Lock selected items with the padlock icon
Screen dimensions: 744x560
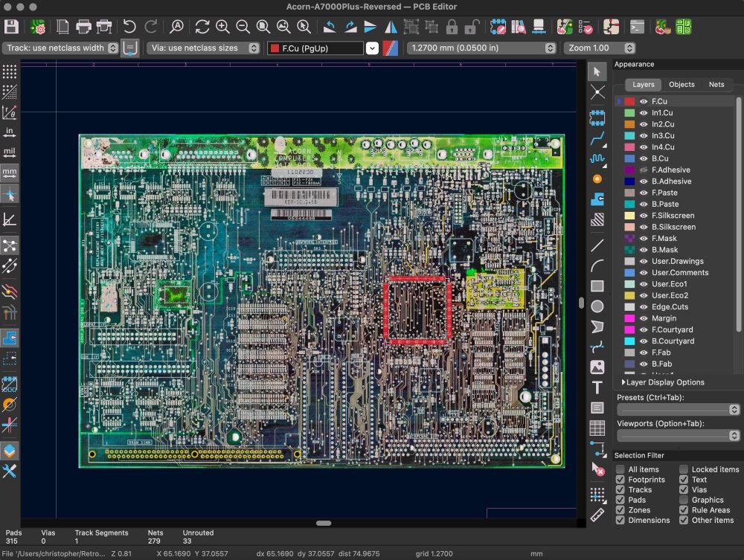pos(452,27)
